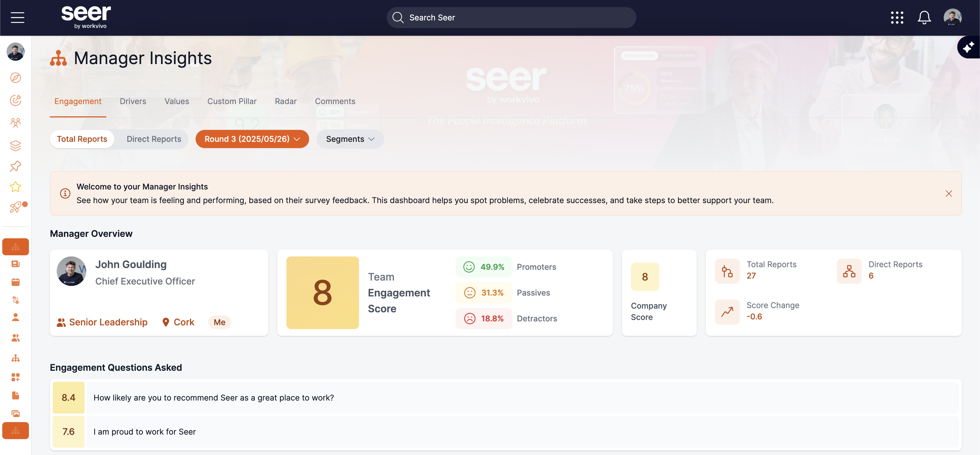Expand the Round 3 (2025/05/26) dropdown
The image size is (980, 455).
(252, 139)
